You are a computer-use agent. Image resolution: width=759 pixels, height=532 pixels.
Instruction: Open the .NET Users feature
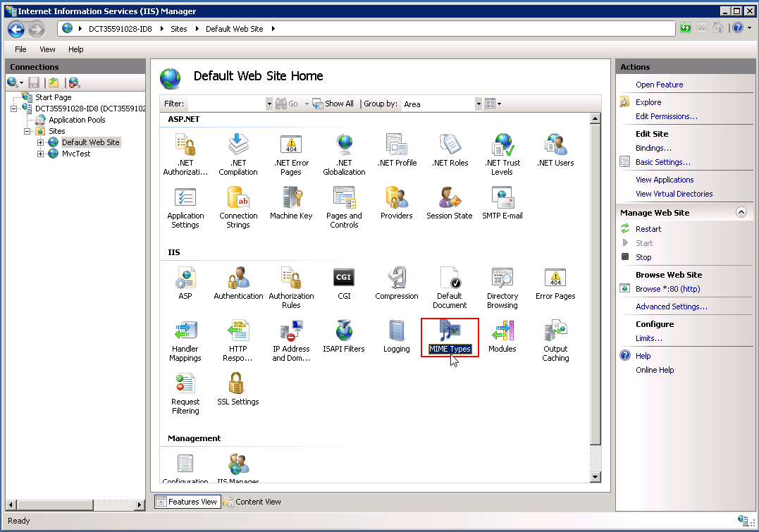pyautogui.click(x=555, y=150)
